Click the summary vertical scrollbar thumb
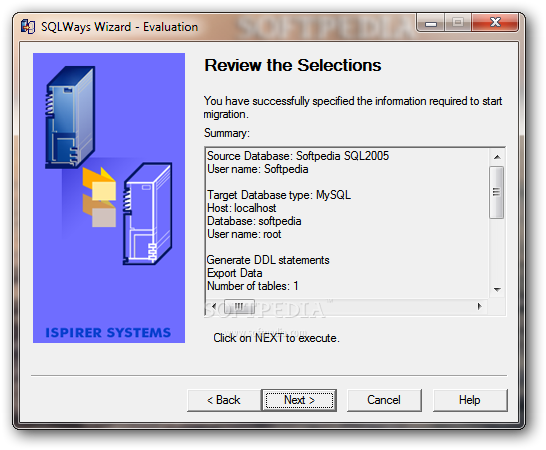The image size is (546, 450). tap(497, 192)
